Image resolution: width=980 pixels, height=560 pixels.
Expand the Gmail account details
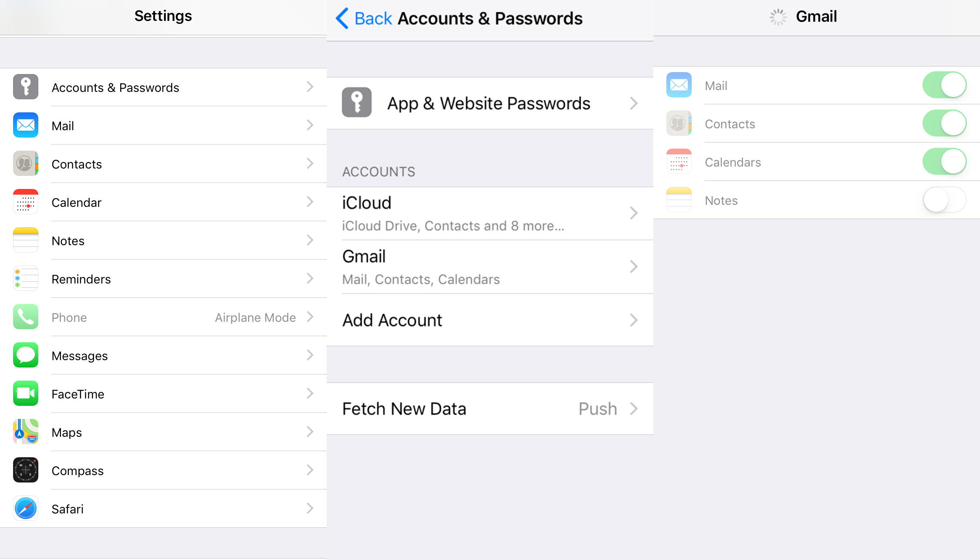click(x=490, y=266)
